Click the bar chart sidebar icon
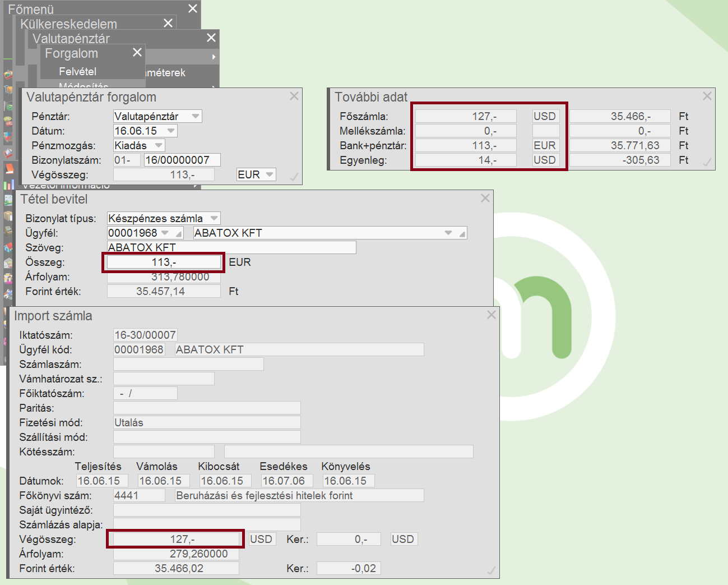This screenshot has height=585, width=728. click(x=8, y=185)
